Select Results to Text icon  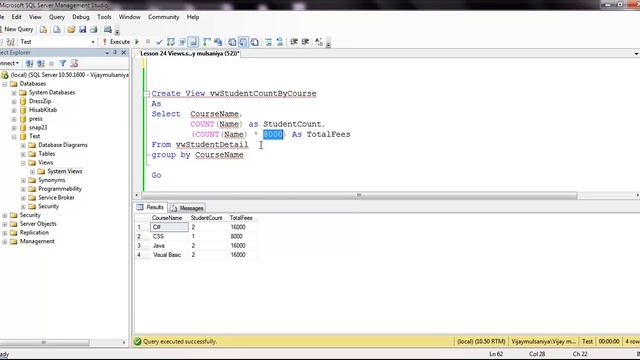click(x=232, y=42)
